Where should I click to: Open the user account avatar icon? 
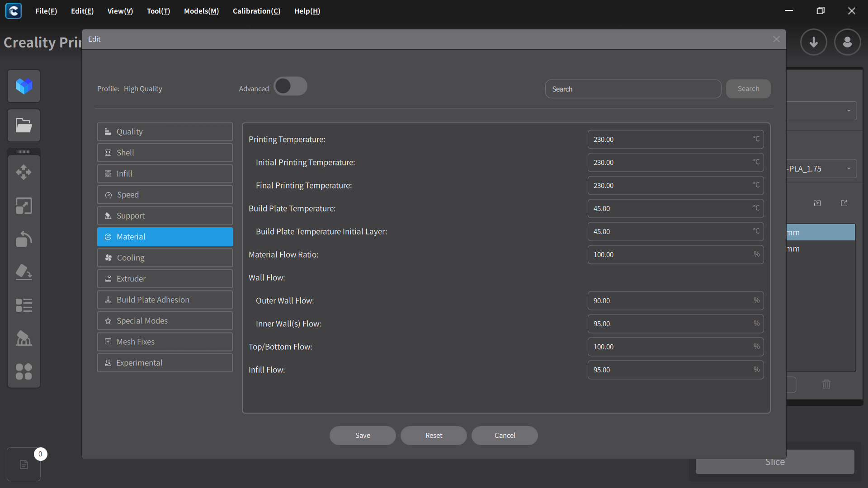(x=848, y=42)
